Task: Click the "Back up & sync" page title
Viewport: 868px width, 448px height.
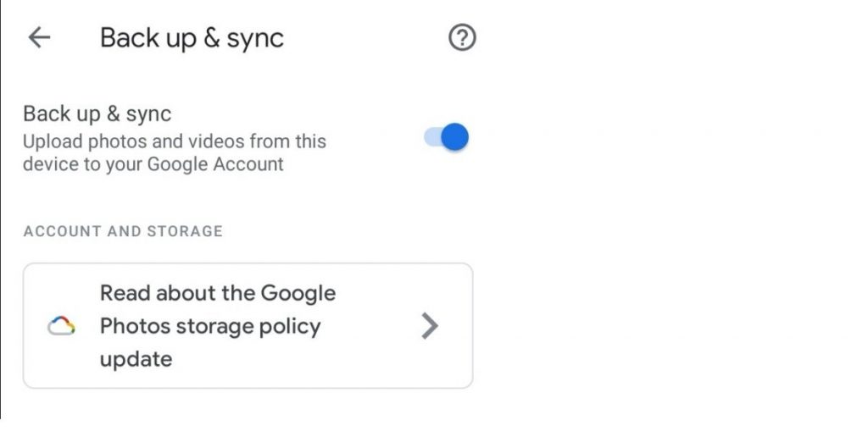Action: tap(192, 38)
